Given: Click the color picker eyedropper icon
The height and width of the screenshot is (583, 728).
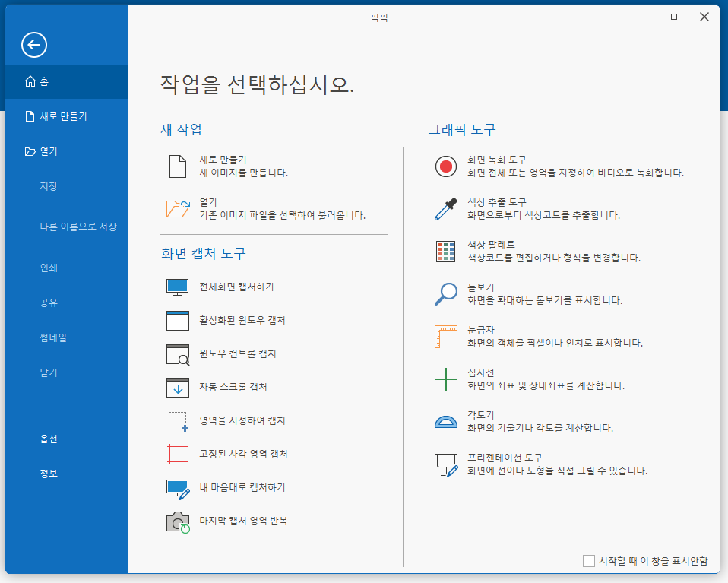Looking at the screenshot, I should 446,209.
